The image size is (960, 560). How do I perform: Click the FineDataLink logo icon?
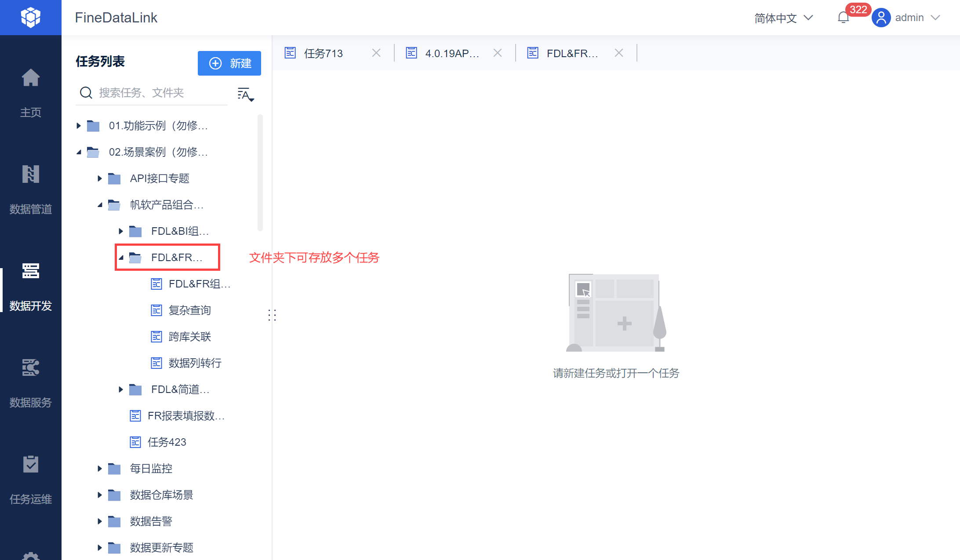(30, 18)
